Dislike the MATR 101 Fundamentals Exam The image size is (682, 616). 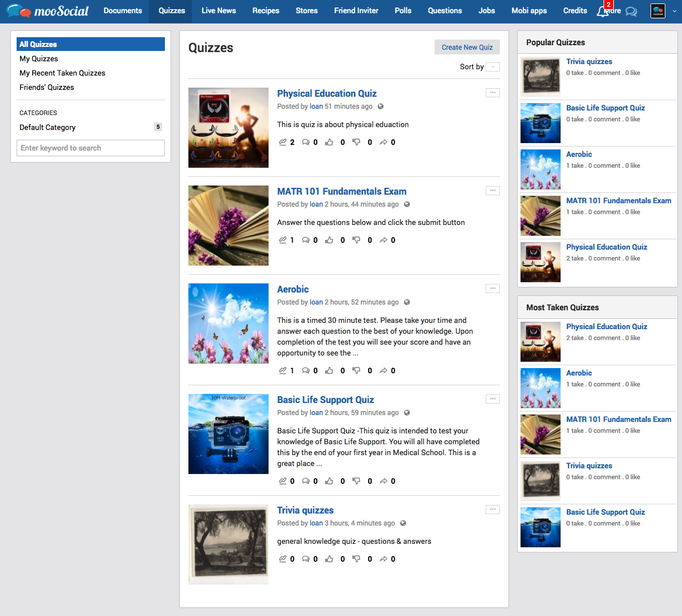pyautogui.click(x=356, y=240)
